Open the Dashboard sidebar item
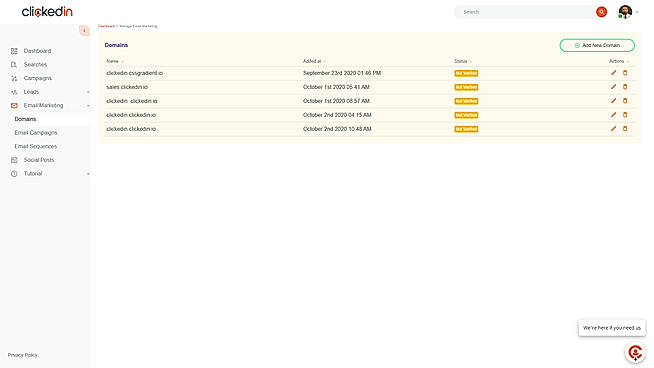This screenshot has height=368, width=654. pyautogui.click(x=37, y=51)
